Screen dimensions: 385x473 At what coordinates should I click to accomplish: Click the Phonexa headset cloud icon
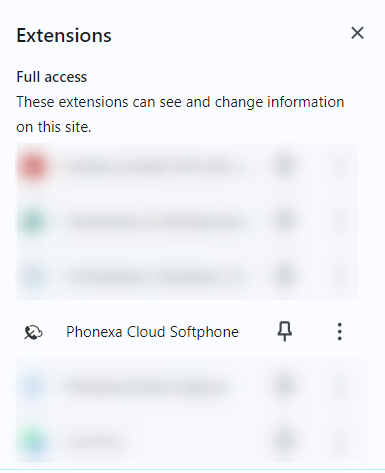(33, 332)
